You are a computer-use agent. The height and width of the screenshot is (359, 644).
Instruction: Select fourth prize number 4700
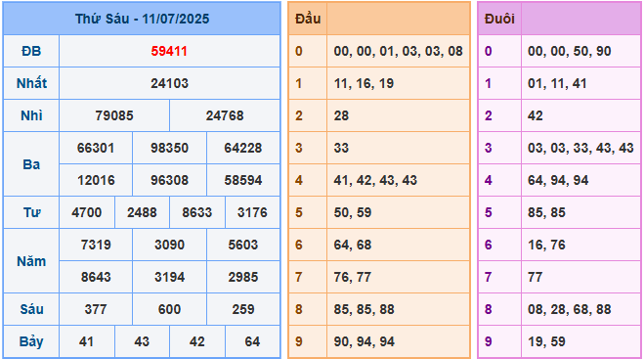(87, 212)
